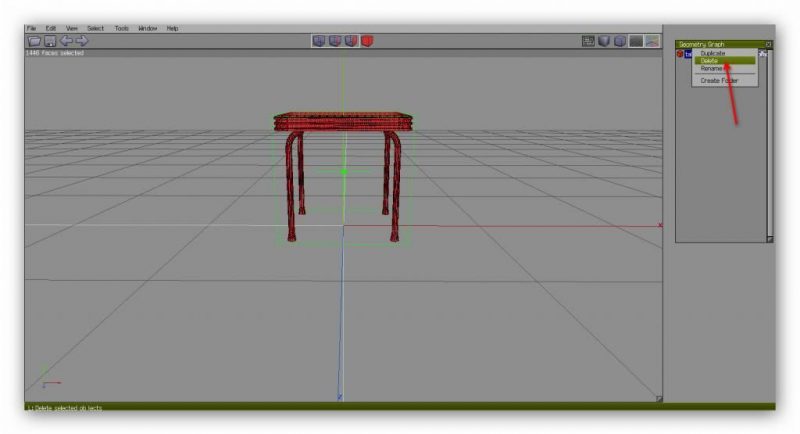Close the Geometry Graph panel
The image size is (800, 434).
[769, 44]
